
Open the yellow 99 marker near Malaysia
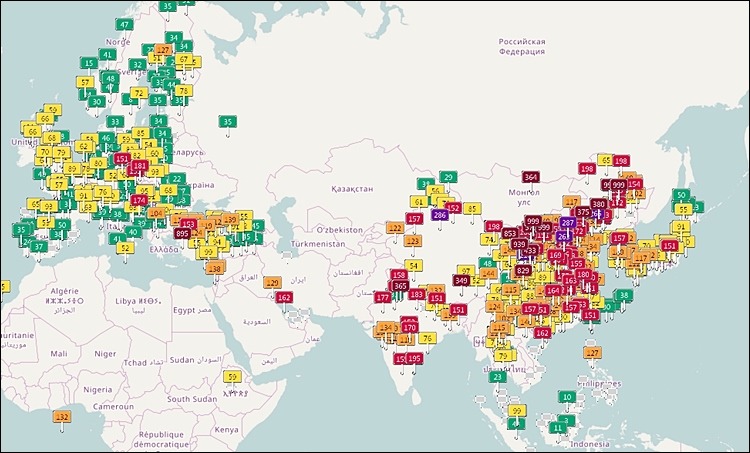pos(517,410)
